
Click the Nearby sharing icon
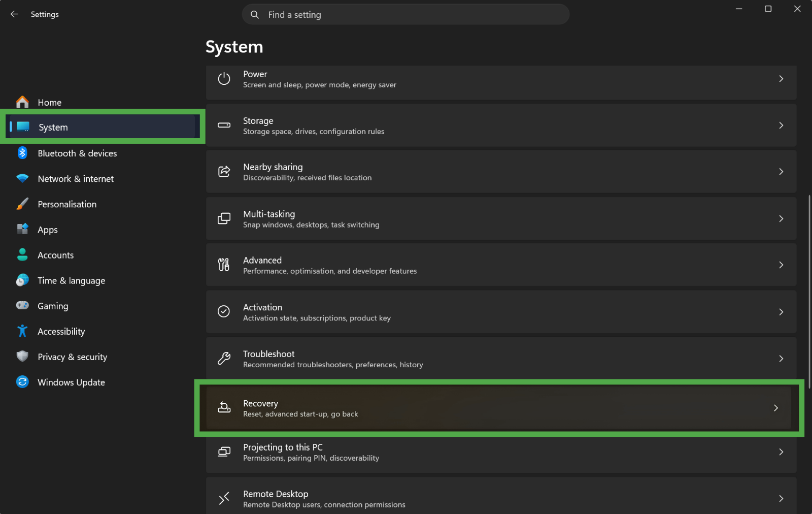[224, 172]
